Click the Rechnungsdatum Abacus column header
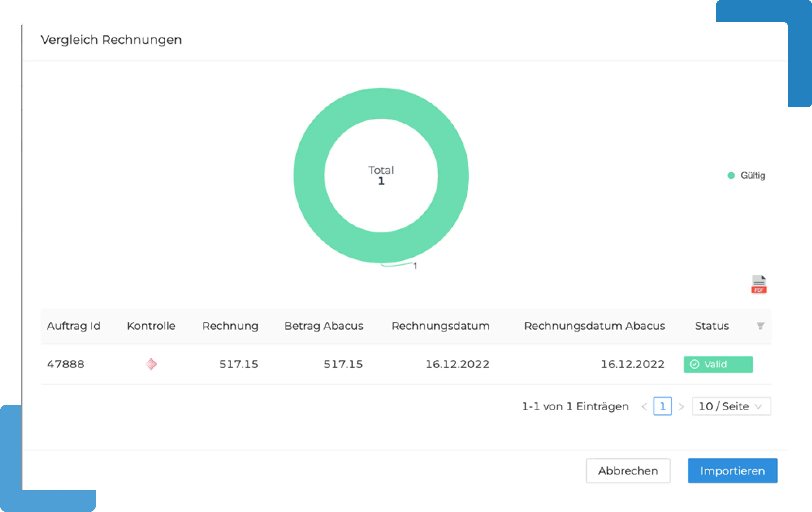Screen dimensions: 812x512 click(x=594, y=326)
